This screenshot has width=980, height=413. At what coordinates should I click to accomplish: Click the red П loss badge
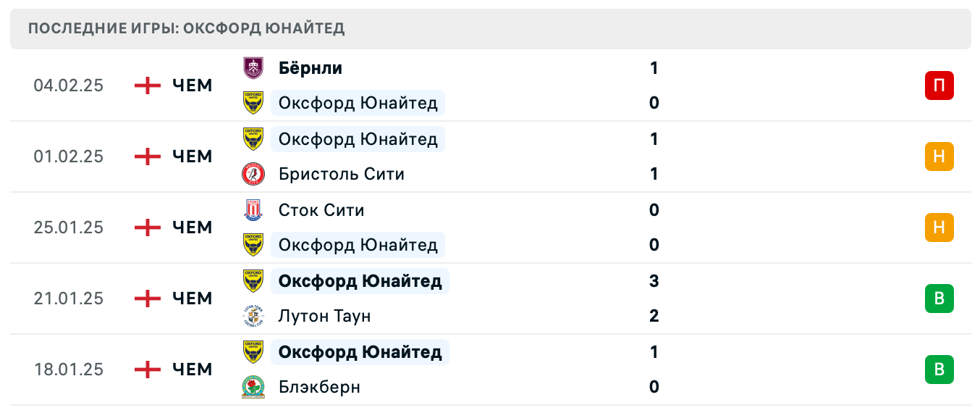(939, 85)
